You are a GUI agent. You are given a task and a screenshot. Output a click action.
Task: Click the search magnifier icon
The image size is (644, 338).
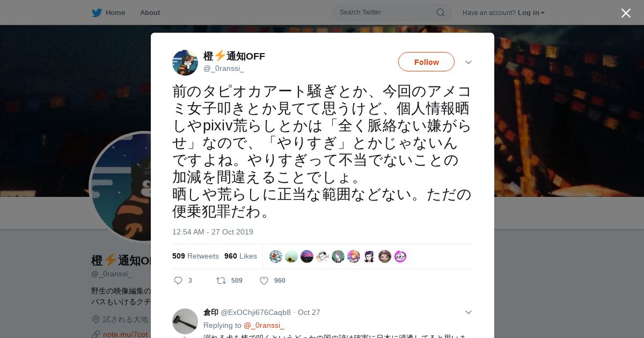coord(440,12)
